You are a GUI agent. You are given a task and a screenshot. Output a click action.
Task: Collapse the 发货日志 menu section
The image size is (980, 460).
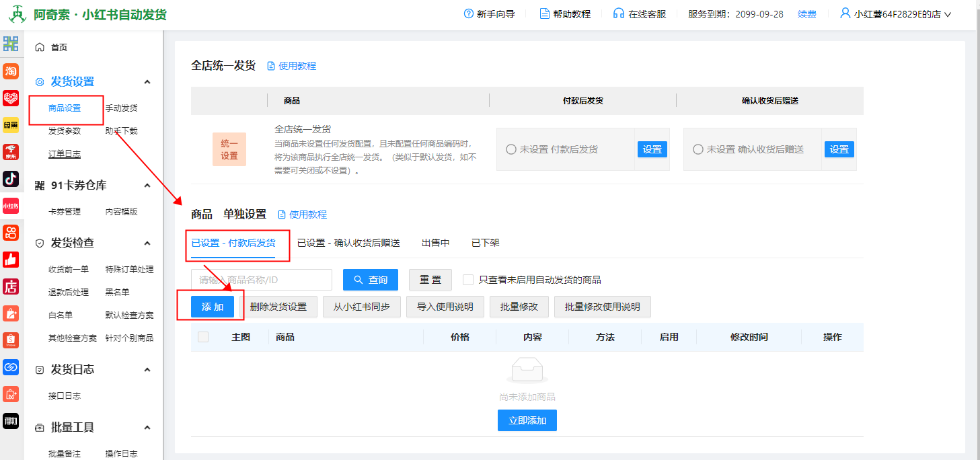(x=147, y=370)
